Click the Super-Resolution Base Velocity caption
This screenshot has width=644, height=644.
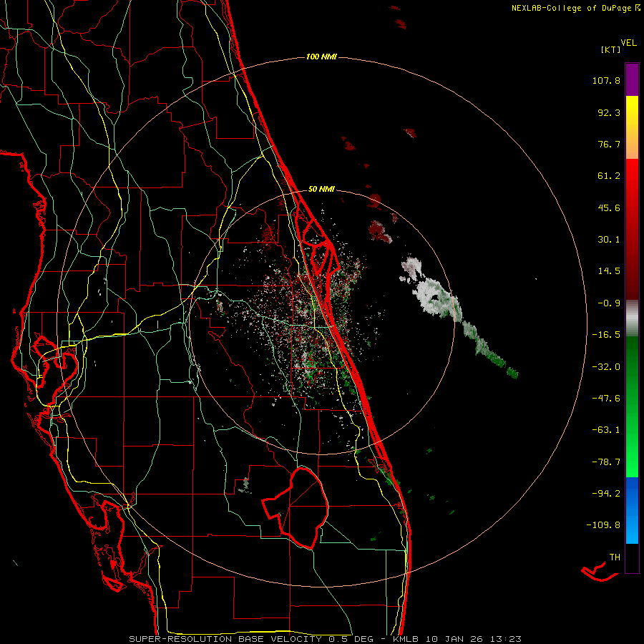click(326, 639)
